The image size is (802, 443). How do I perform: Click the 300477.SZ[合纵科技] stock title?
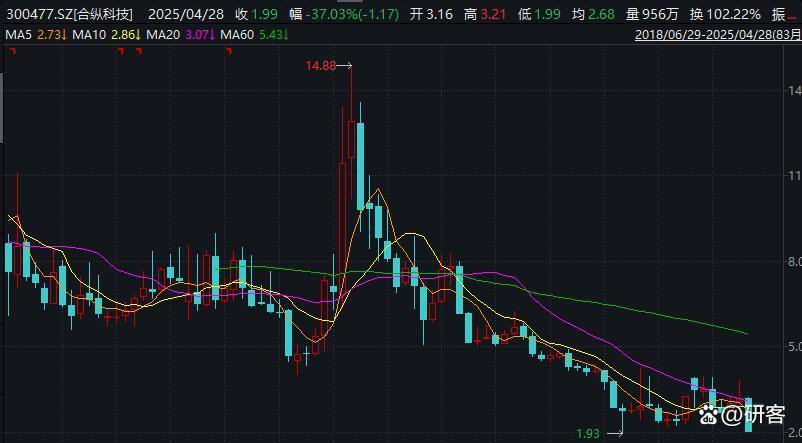click(x=69, y=14)
